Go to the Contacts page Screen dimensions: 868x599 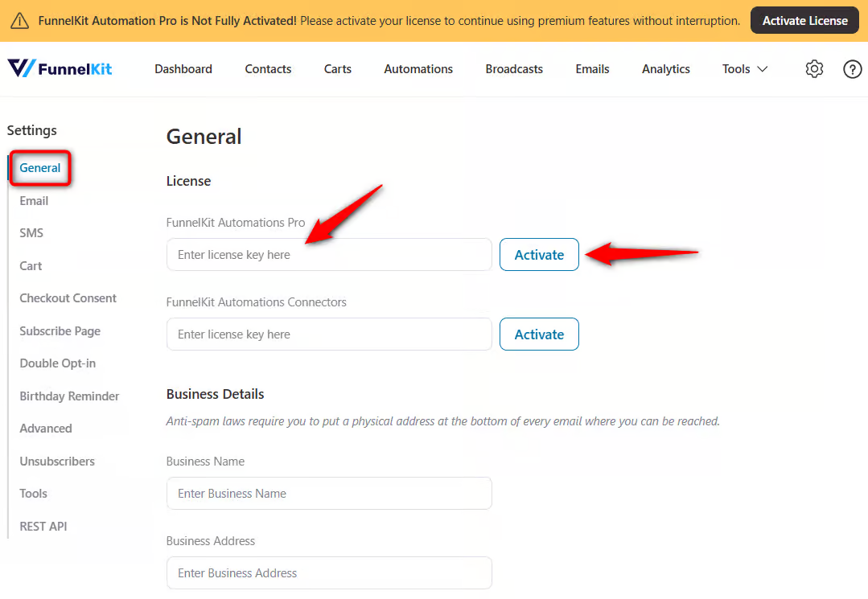point(268,69)
